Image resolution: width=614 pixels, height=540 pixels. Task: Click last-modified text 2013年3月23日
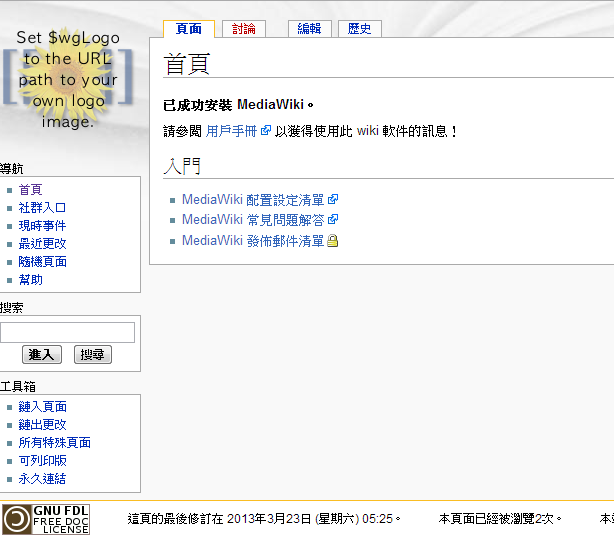coord(269,519)
